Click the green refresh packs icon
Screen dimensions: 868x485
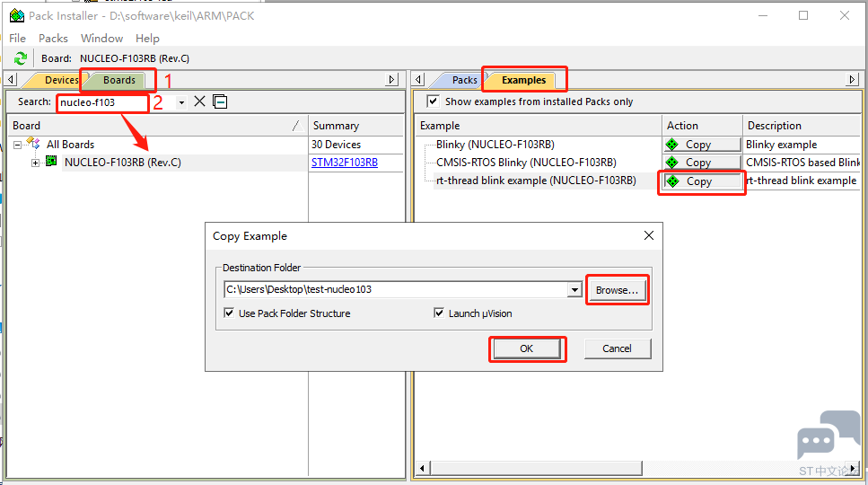coord(21,58)
